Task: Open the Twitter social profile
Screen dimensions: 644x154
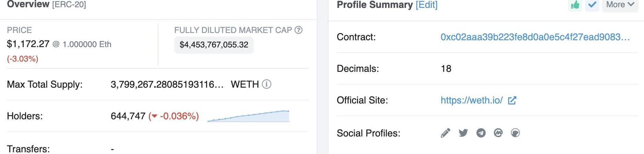Action: point(463,133)
